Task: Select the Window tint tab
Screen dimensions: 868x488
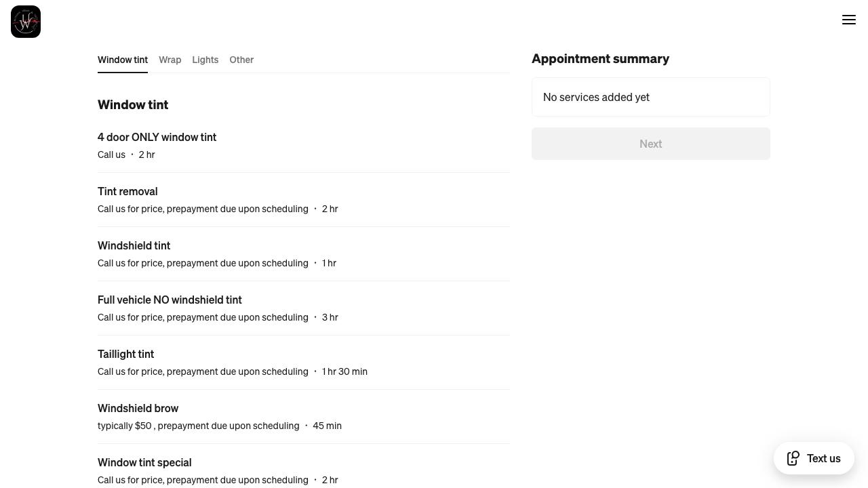Action: 123,60
